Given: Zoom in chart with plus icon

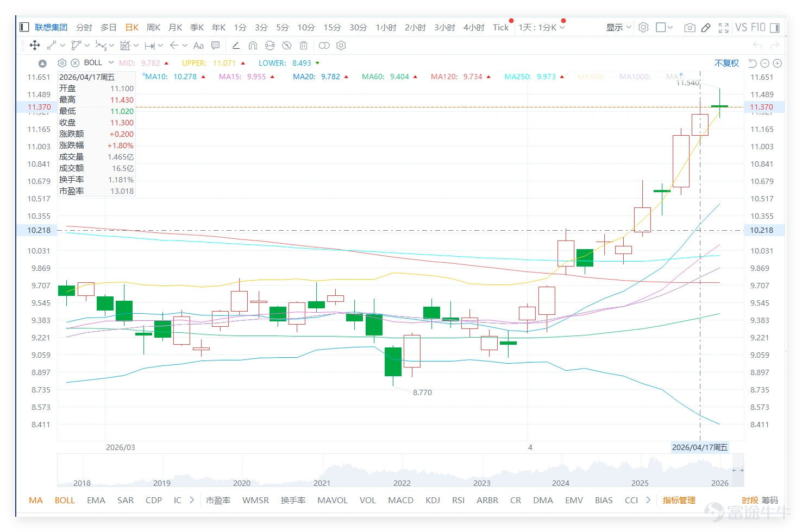Looking at the screenshot, I should click(778, 64).
